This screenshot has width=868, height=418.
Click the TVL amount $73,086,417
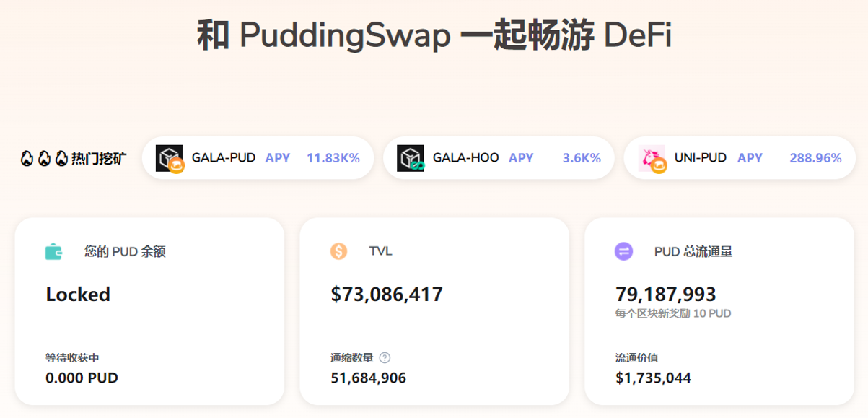click(x=387, y=295)
